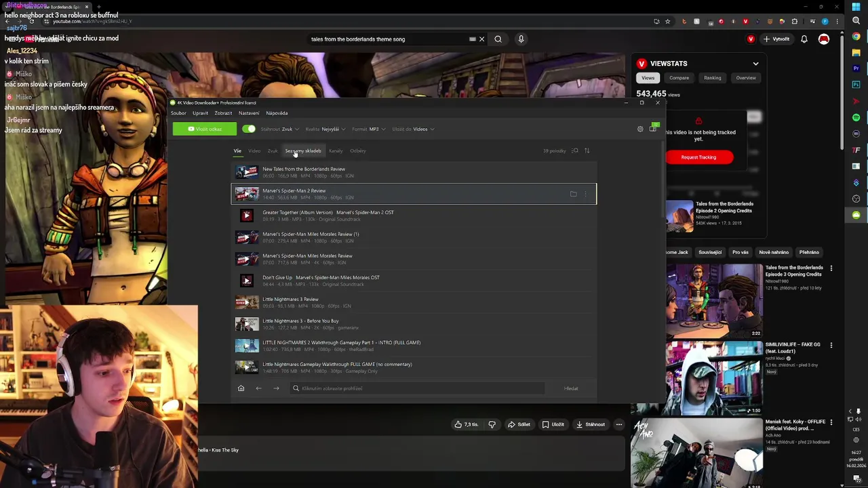The image size is (868, 488).
Task: Click the downloader browser search field
Action: pos(417,388)
